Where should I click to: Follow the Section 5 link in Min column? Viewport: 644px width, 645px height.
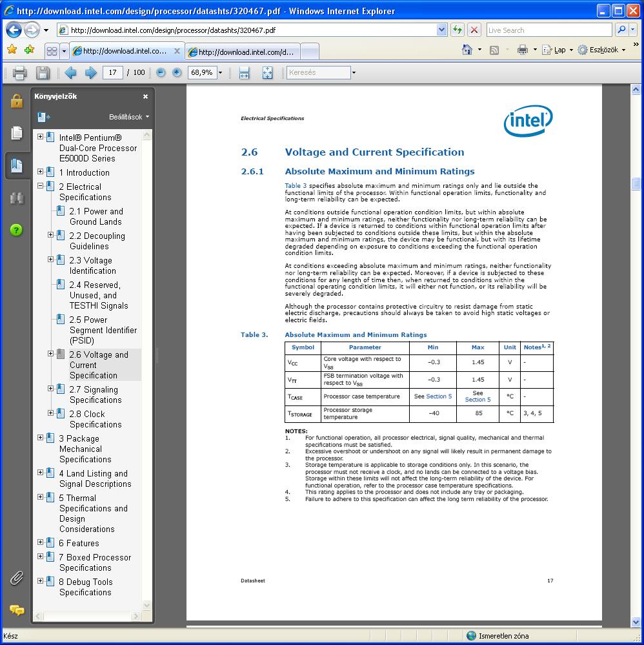pos(439,396)
